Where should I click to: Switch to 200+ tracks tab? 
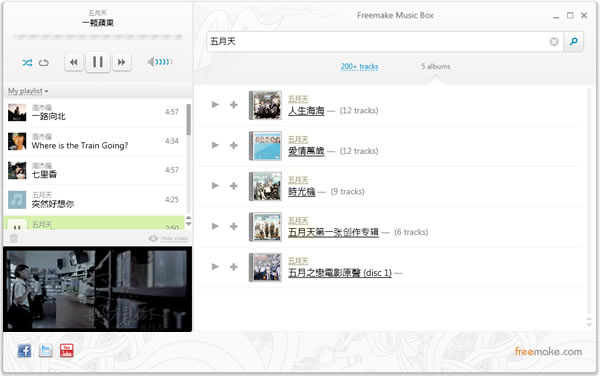[359, 67]
